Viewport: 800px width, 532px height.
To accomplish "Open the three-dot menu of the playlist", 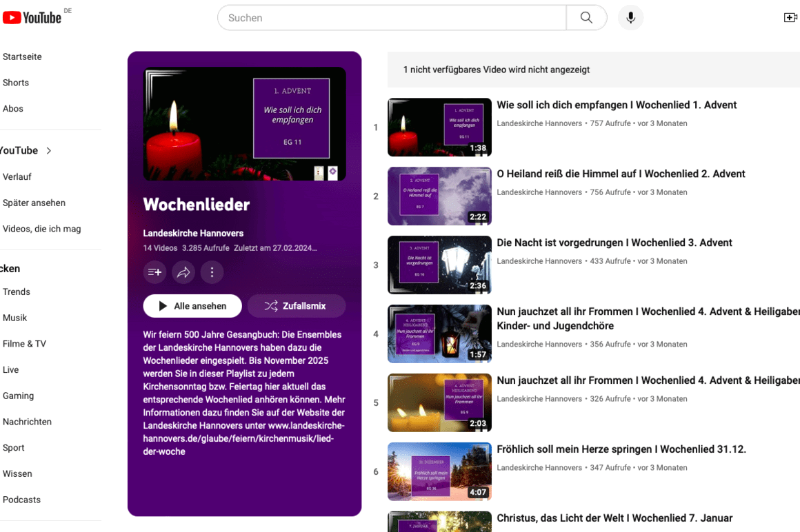I will click(212, 272).
